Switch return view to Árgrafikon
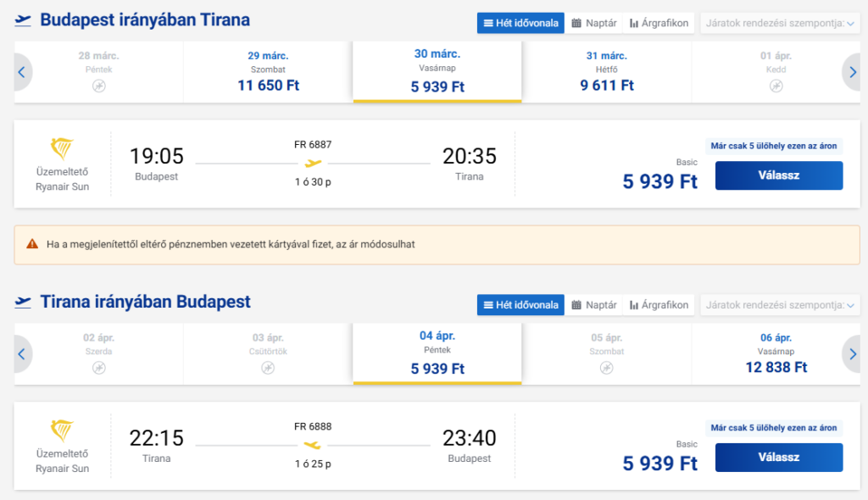 click(x=659, y=305)
